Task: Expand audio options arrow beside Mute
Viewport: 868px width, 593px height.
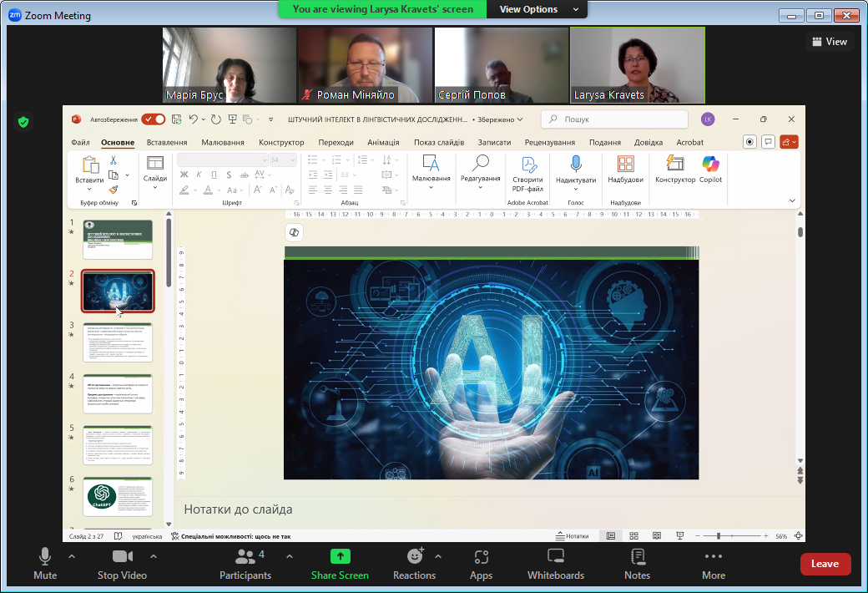Action: (x=72, y=556)
